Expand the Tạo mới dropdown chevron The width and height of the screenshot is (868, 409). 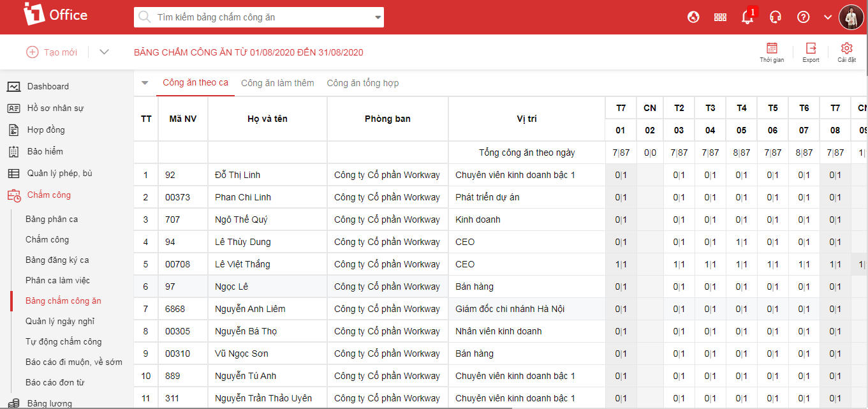pos(103,52)
